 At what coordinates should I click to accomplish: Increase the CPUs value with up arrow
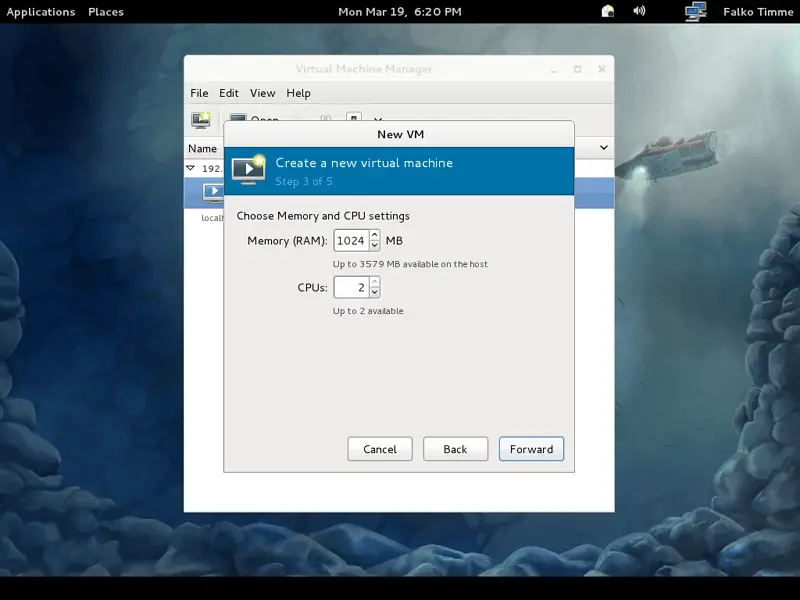[x=375, y=282]
